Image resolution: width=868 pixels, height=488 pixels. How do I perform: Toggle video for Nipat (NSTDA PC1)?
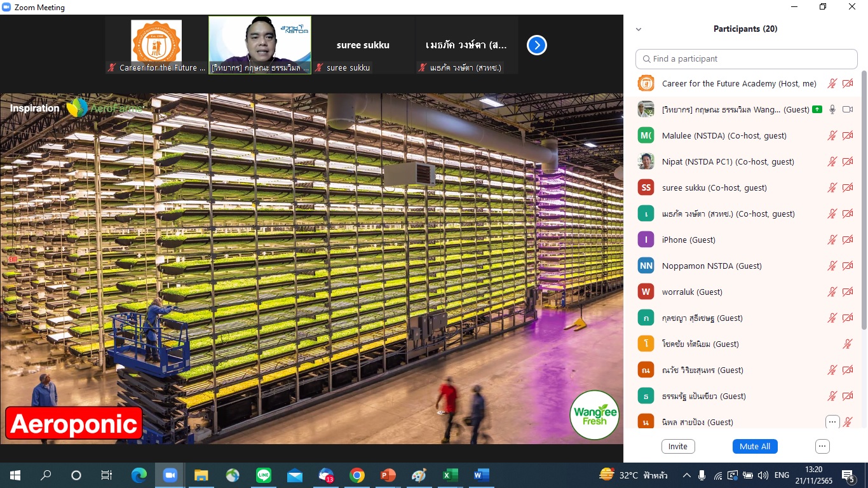tap(848, 161)
